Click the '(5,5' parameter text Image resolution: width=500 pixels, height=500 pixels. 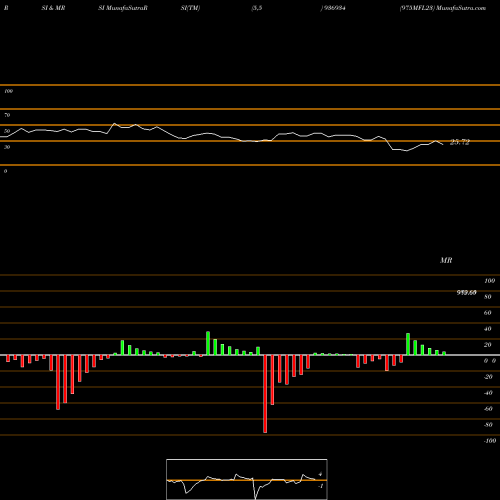[257, 8]
